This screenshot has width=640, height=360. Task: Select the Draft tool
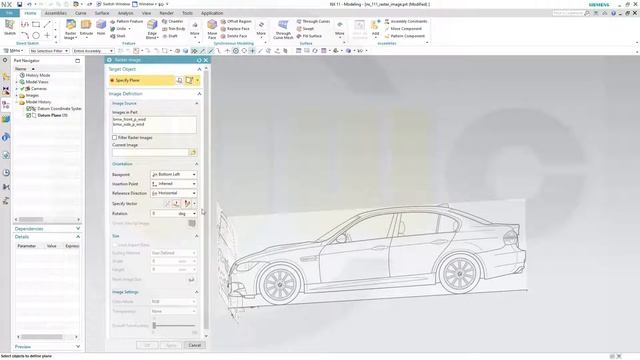click(170, 36)
